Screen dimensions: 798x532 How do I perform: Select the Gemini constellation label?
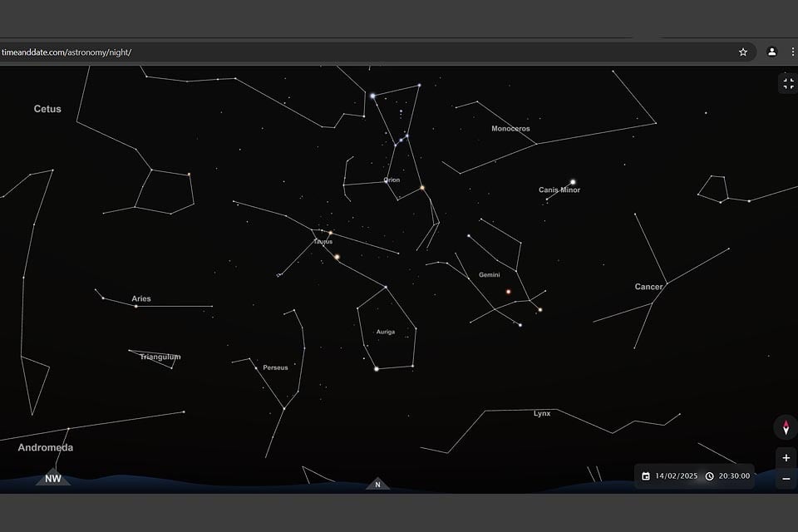[490, 273]
